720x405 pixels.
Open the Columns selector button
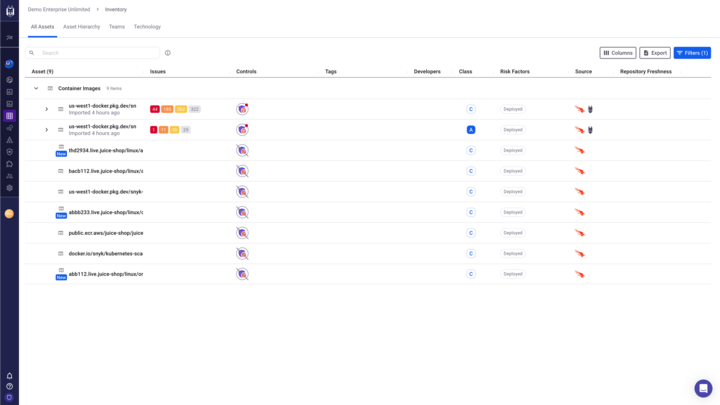(x=617, y=53)
